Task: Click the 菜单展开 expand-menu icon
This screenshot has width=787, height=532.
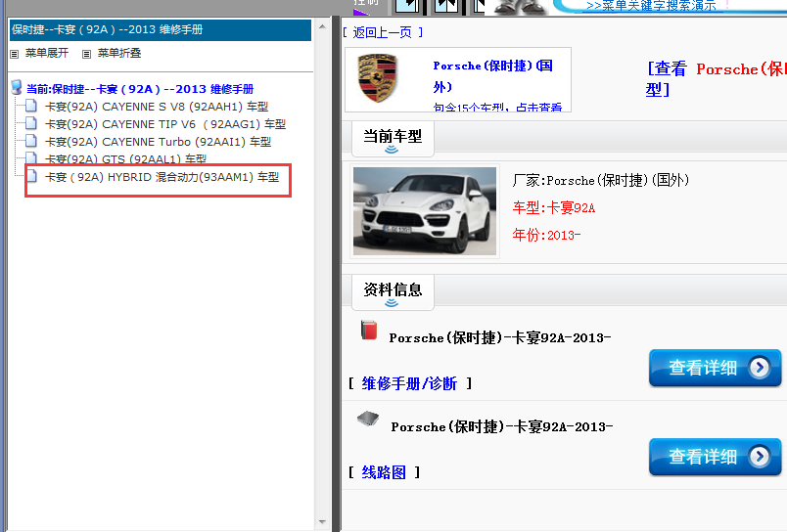Action: 15,54
